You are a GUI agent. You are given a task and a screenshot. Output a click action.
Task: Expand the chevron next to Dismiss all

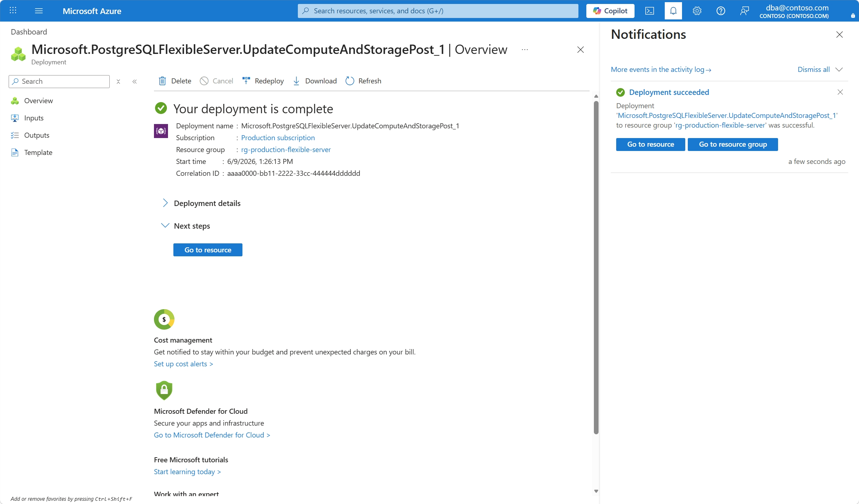pyautogui.click(x=839, y=69)
